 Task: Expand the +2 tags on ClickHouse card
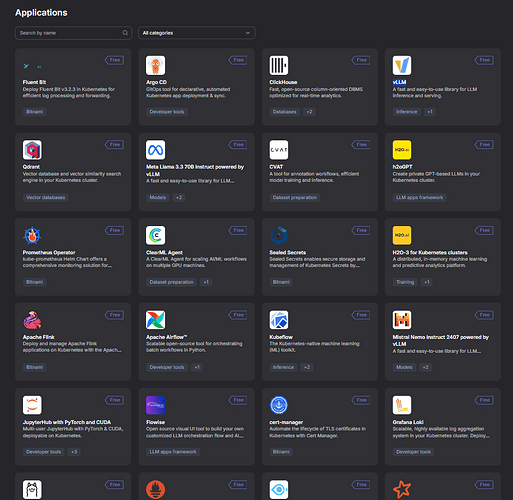[x=309, y=112]
